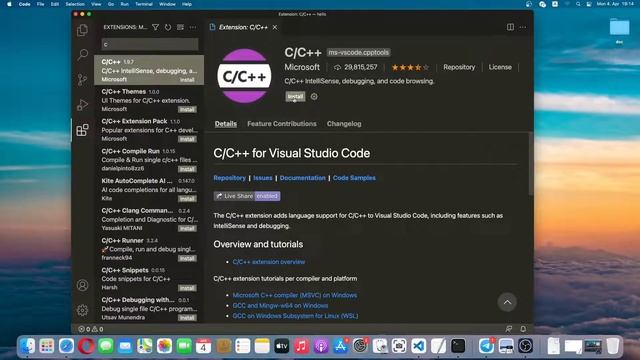Refresh the extensions list

coord(168,27)
